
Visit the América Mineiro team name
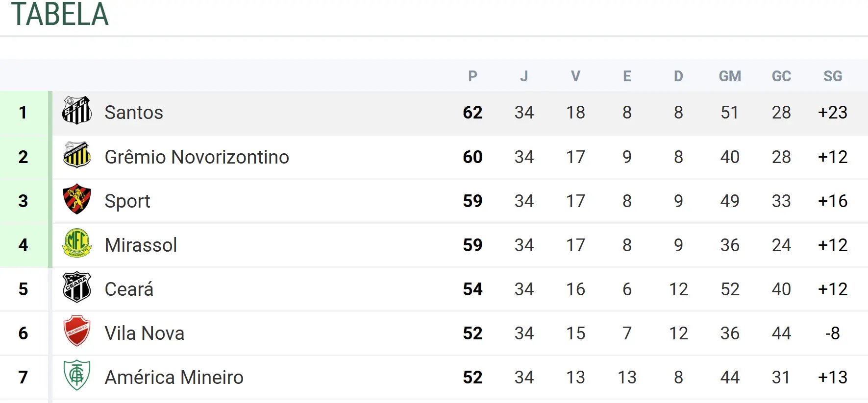[x=174, y=378]
